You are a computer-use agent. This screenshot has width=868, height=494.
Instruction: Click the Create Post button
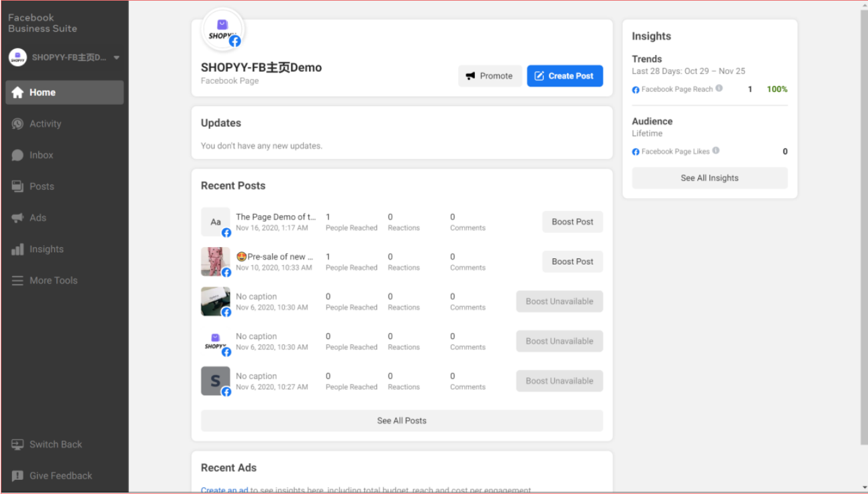pyautogui.click(x=564, y=76)
